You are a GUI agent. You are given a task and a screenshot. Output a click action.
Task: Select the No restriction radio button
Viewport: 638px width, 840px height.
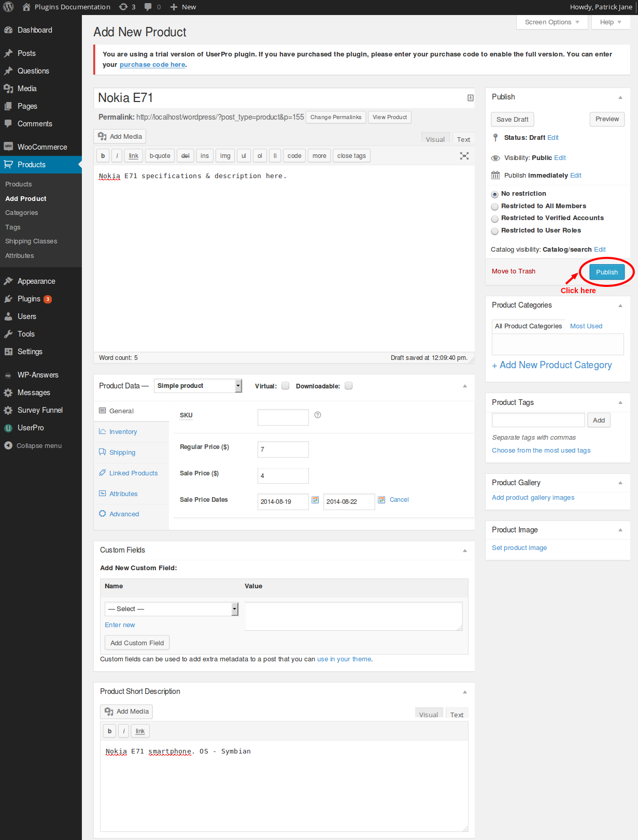click(495, 194)
